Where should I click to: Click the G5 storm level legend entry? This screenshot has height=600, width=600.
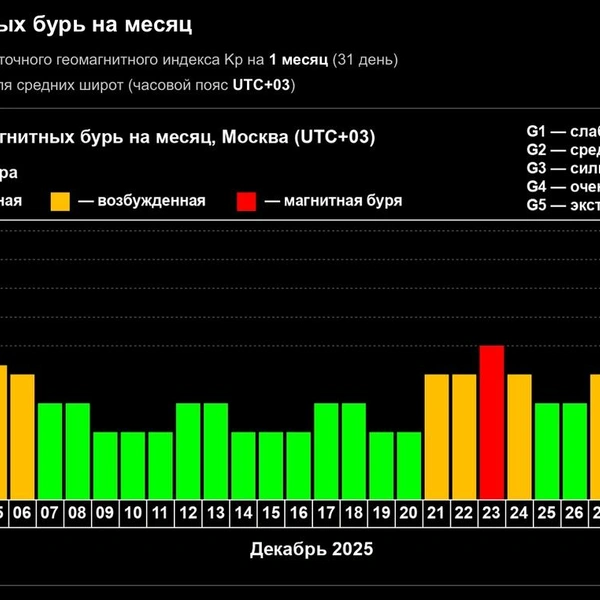click(x=563, y=205)
